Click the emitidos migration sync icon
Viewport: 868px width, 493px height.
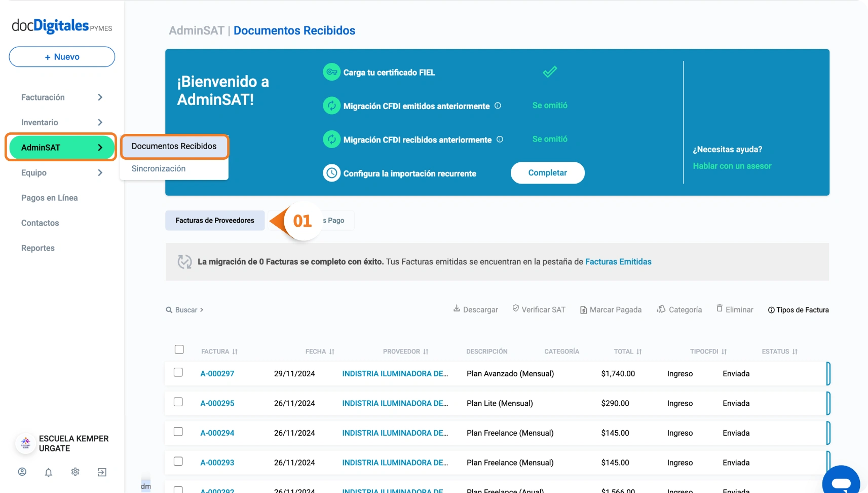[x=331, y=105]
